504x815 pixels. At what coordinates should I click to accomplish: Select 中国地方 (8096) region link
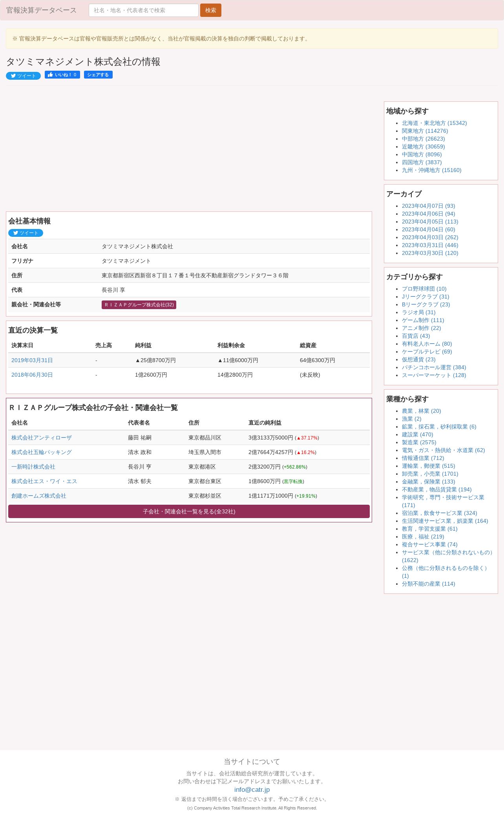[x=422, y=154]
